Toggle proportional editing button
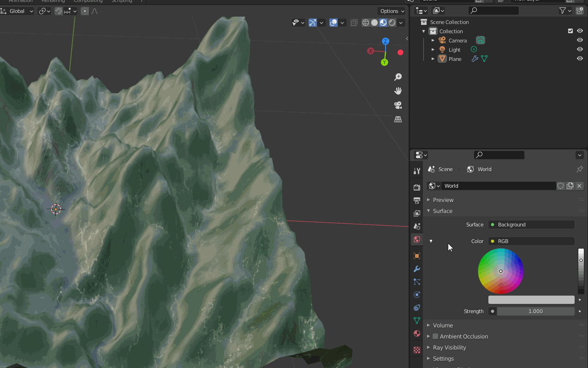Image resolution: width=588 pixels, height=368 pixels. pyautogui.click(x=85, y=11)
